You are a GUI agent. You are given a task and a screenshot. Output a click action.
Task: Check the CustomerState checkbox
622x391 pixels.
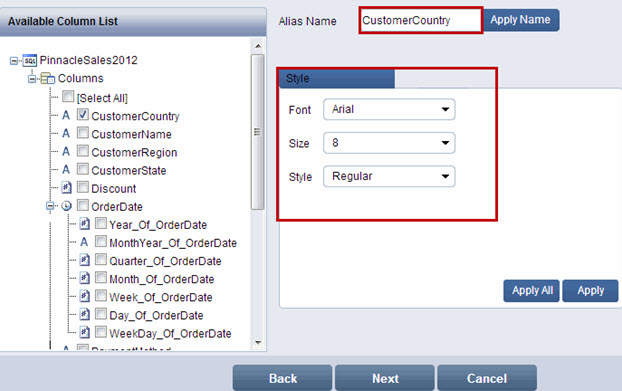83,169
